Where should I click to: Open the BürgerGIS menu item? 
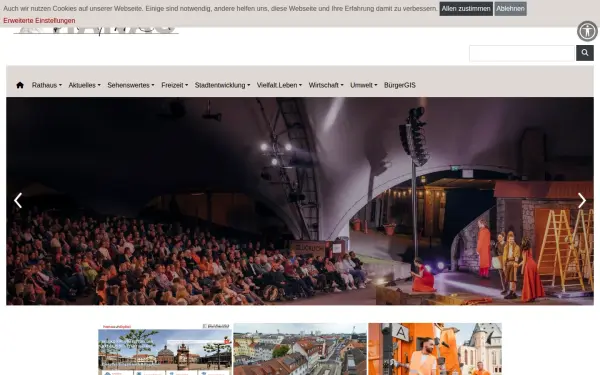click(x=399, y=85)
